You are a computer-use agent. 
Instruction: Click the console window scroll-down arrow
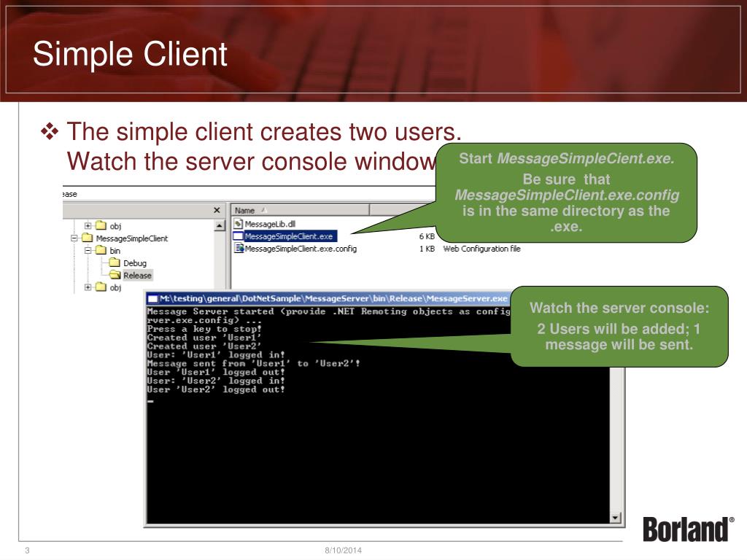pos(616,517)
